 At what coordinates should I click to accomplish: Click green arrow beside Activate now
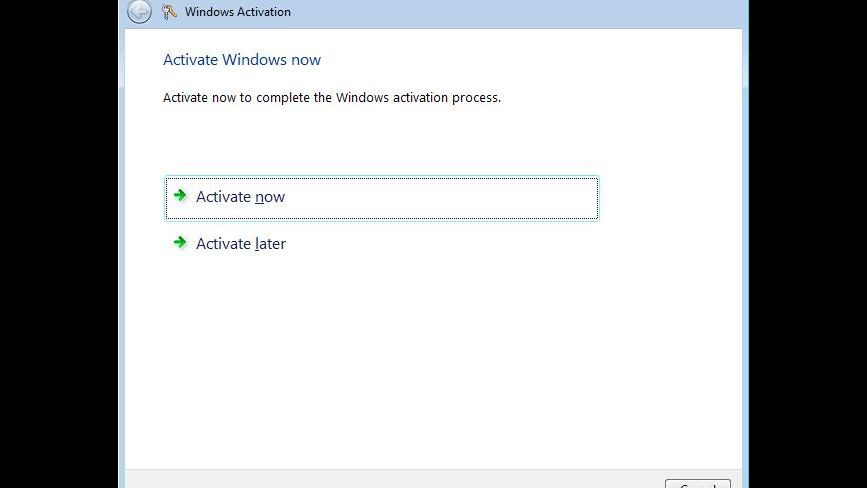(180, 195)
